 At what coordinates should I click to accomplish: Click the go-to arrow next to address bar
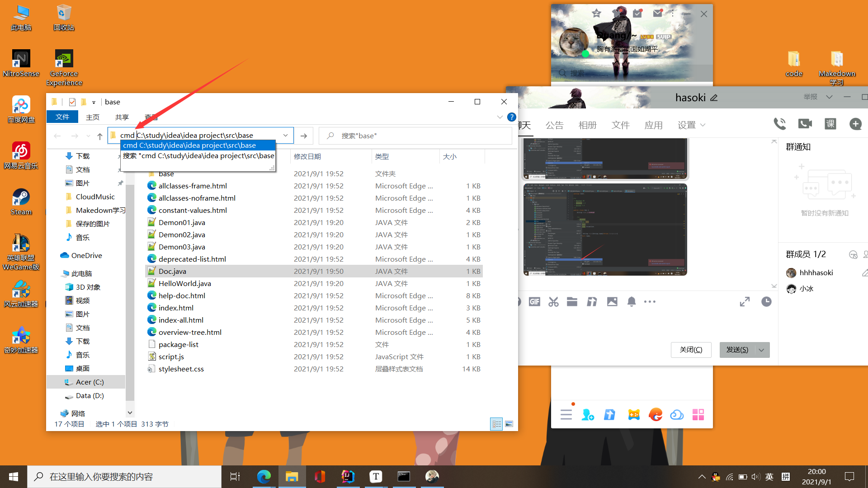click(x=304, y=136)
